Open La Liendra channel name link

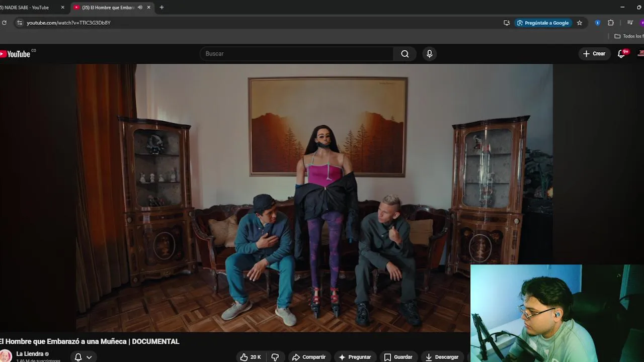pos(30,354)
